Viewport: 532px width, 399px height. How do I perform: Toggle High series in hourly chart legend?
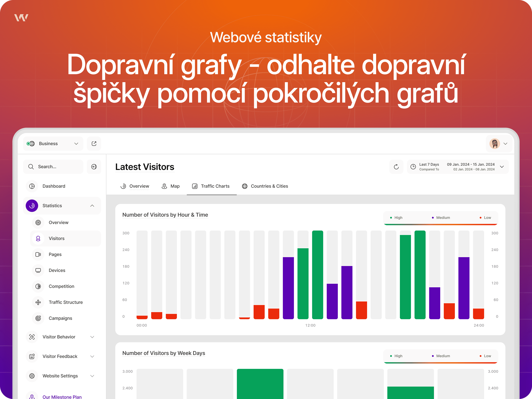coord(396,218)
